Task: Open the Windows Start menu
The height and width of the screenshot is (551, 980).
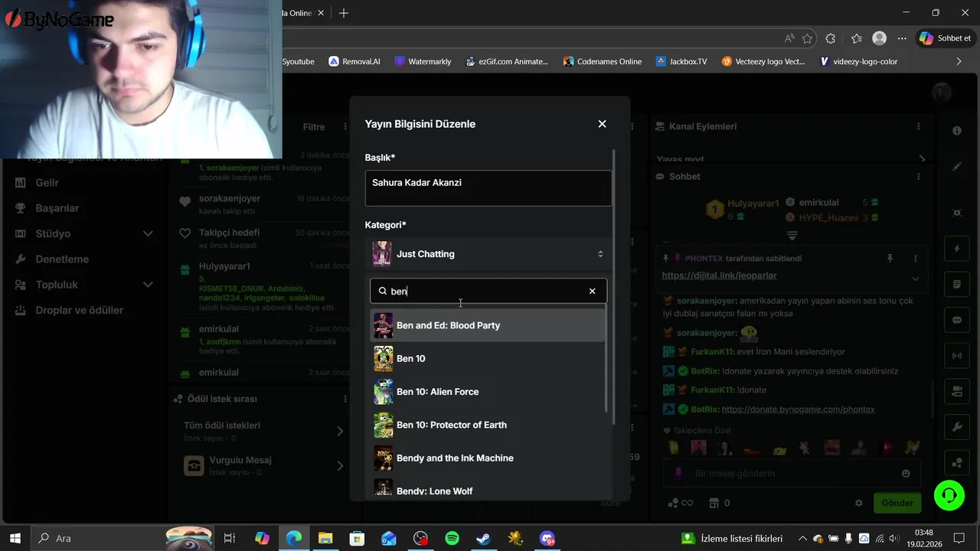Action: point(15,538)
